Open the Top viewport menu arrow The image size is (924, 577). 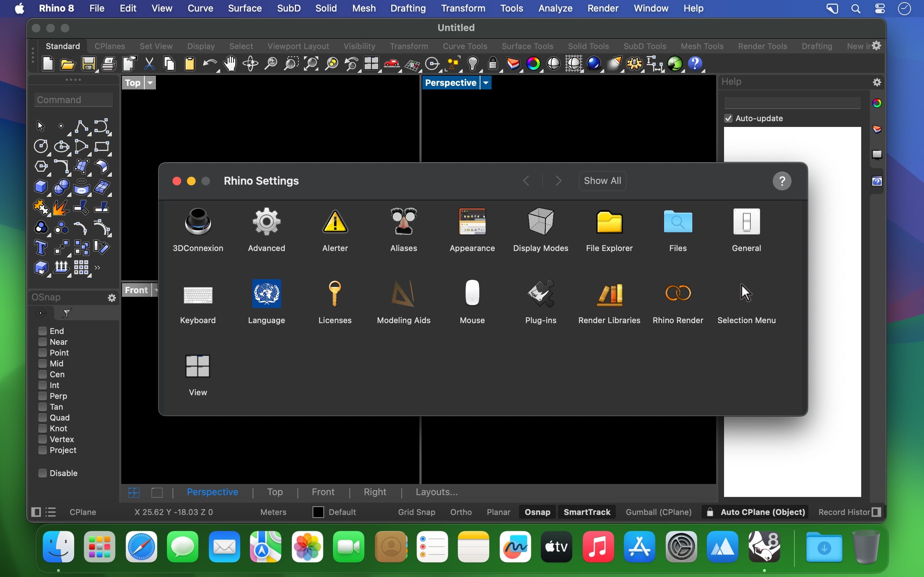(x=151, y=83)
